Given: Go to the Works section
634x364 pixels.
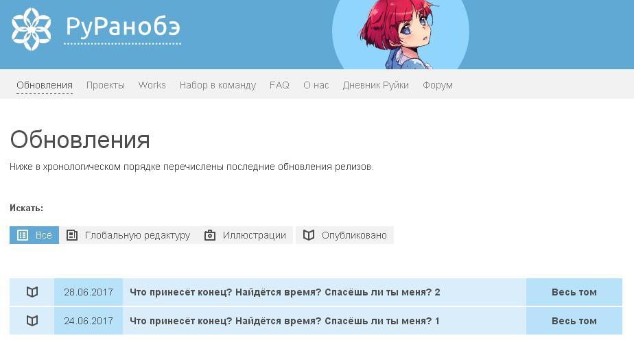Looking at the screenshot, I should coord(152,85).
